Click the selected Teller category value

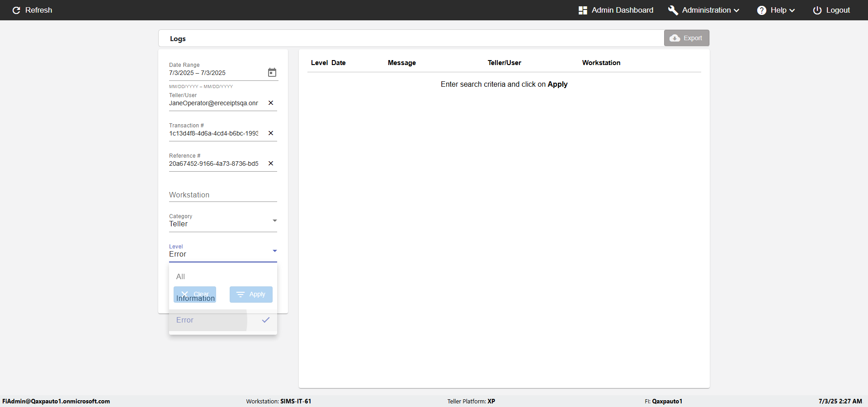(179, 224)
